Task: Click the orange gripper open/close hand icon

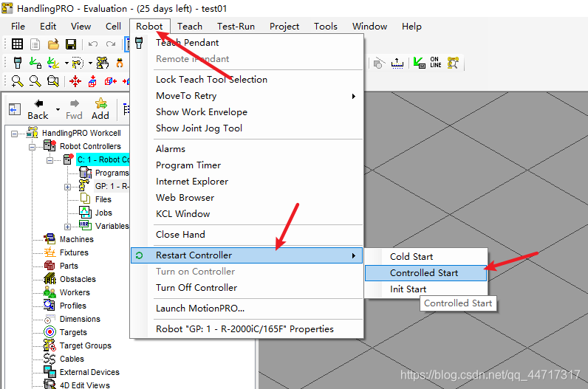Action: (x=120, y=63)
